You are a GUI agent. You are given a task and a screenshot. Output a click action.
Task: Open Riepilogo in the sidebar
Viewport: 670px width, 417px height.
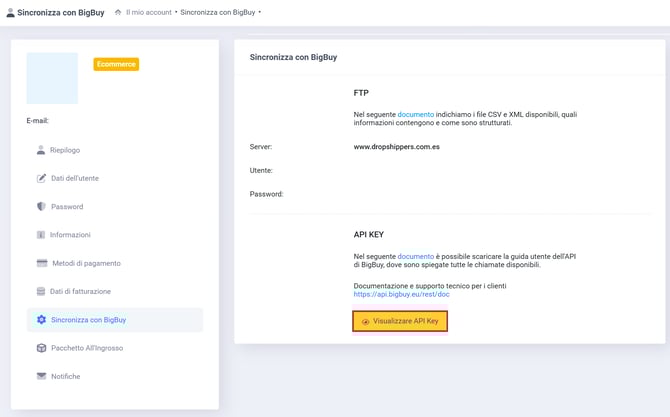65,150
